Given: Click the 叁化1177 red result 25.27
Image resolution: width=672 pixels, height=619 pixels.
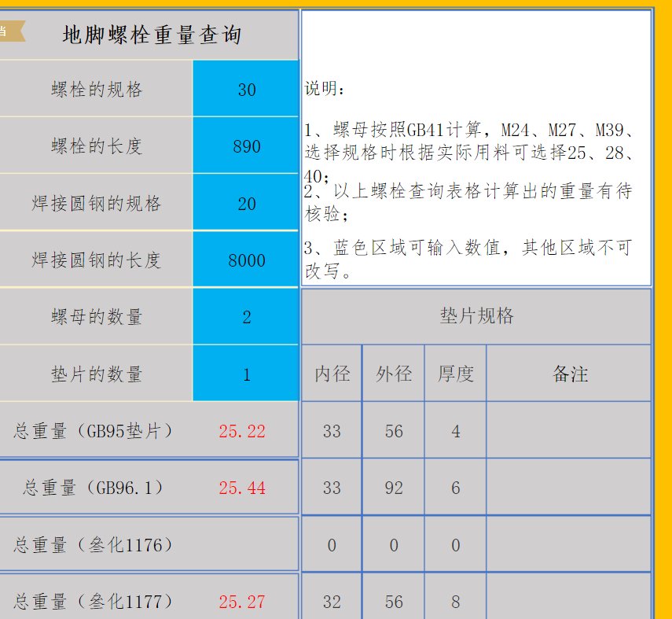Looking at the screenshot, I should [245, 599].
